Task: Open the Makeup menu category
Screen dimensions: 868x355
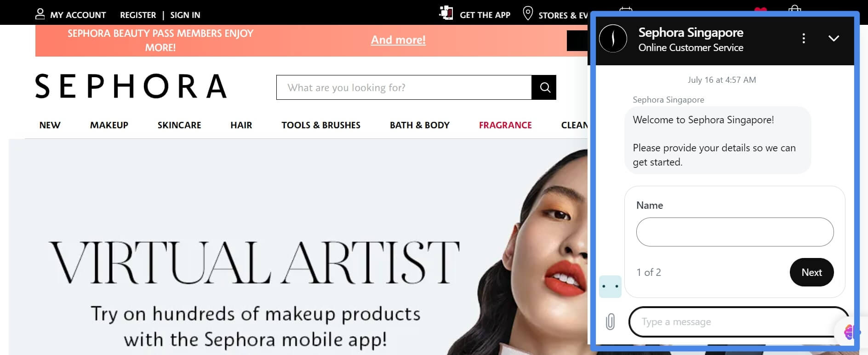Action: click(x=109, y=125)
